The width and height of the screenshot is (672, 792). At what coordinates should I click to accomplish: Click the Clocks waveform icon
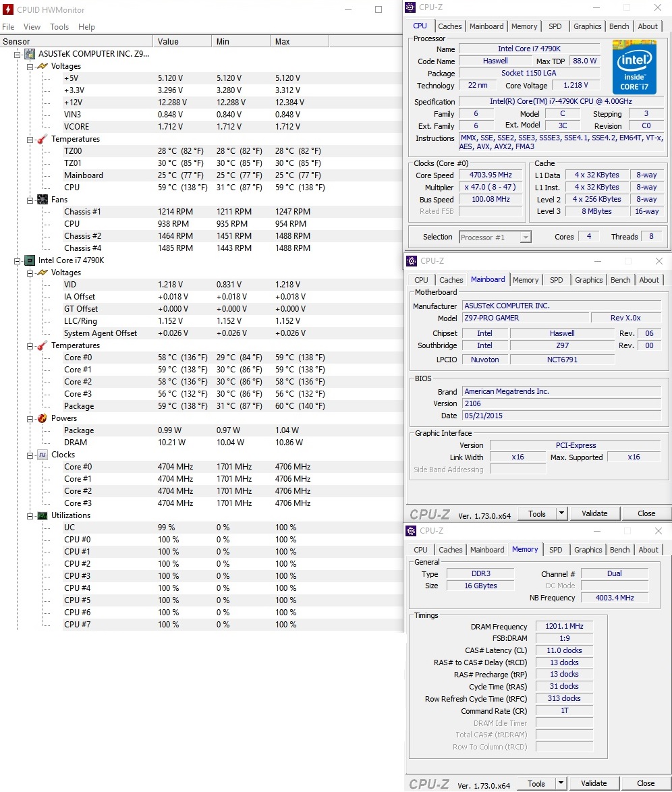(x=43, y=455)
